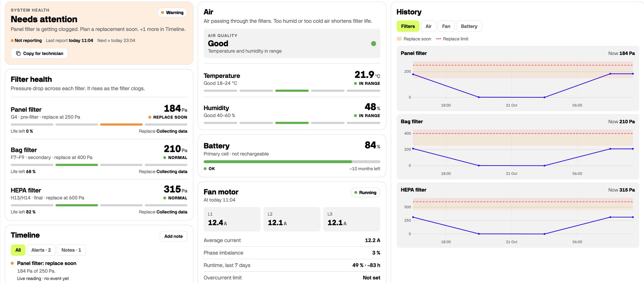Click the Replace soon legend swatch
Viewport: 644px width, 283px height.
pos(399,39)
